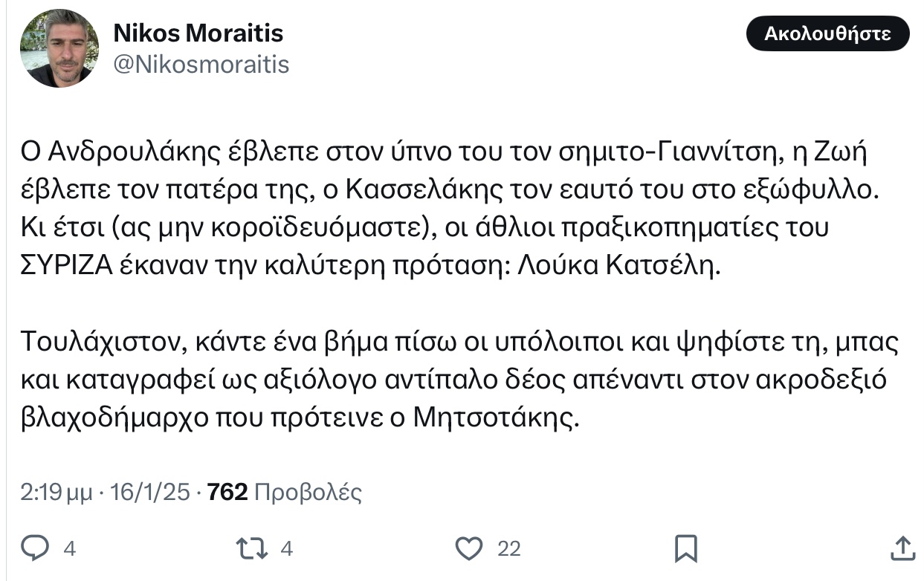View the 762 Προβολές count
924x581 pixels.
tap(285, 492)
